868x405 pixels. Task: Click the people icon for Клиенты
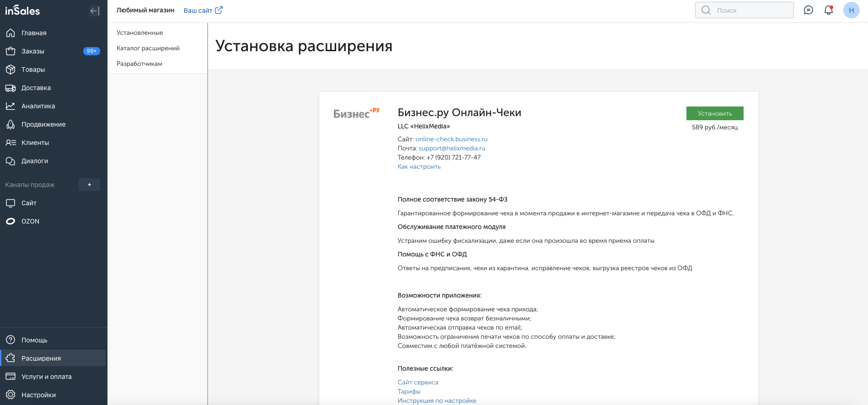coord(11,143)
